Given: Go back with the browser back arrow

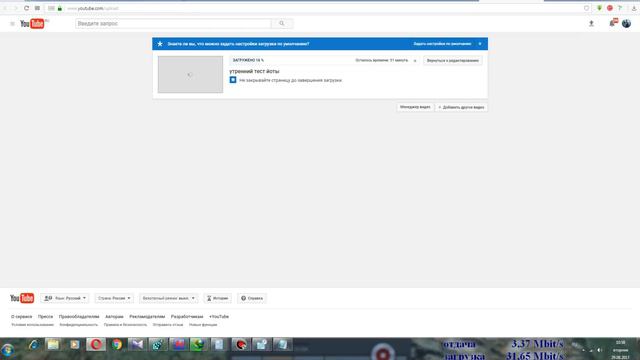Looking at the screenshot, I should coord(5,8).
